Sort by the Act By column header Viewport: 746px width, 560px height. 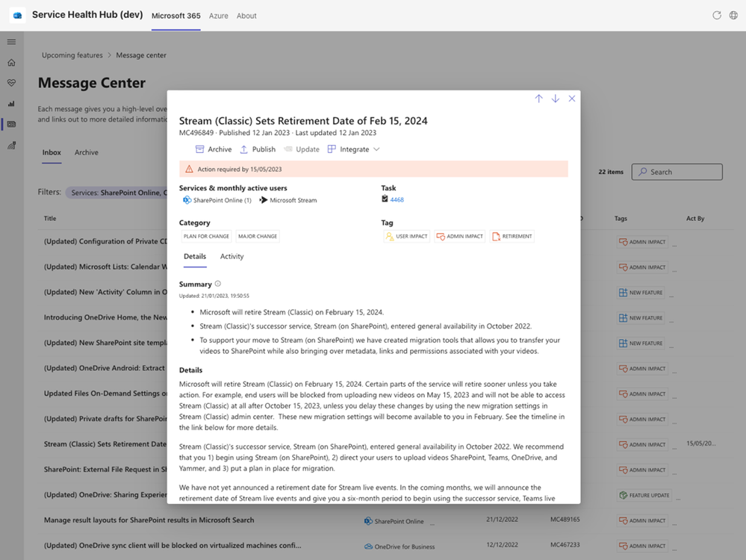tap(695, 218)
